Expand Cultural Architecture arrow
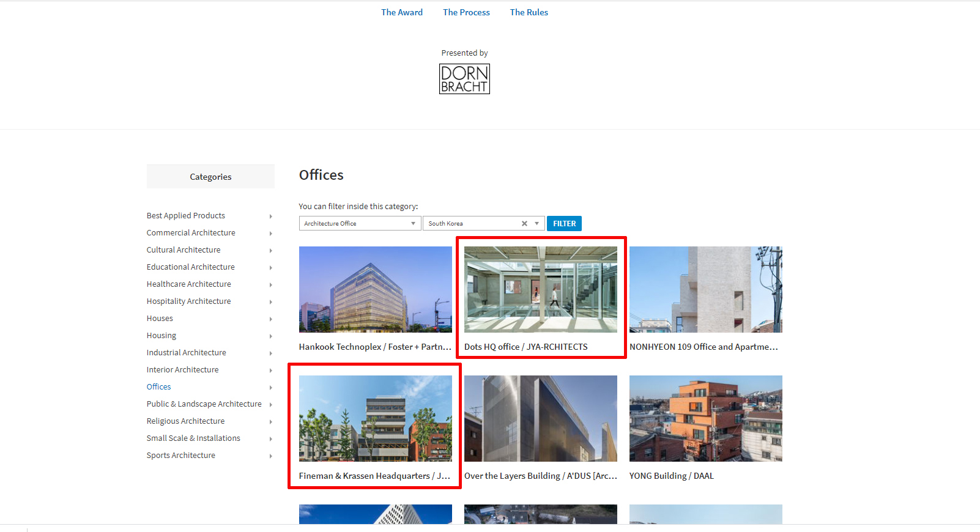 [x=270, y=251]
